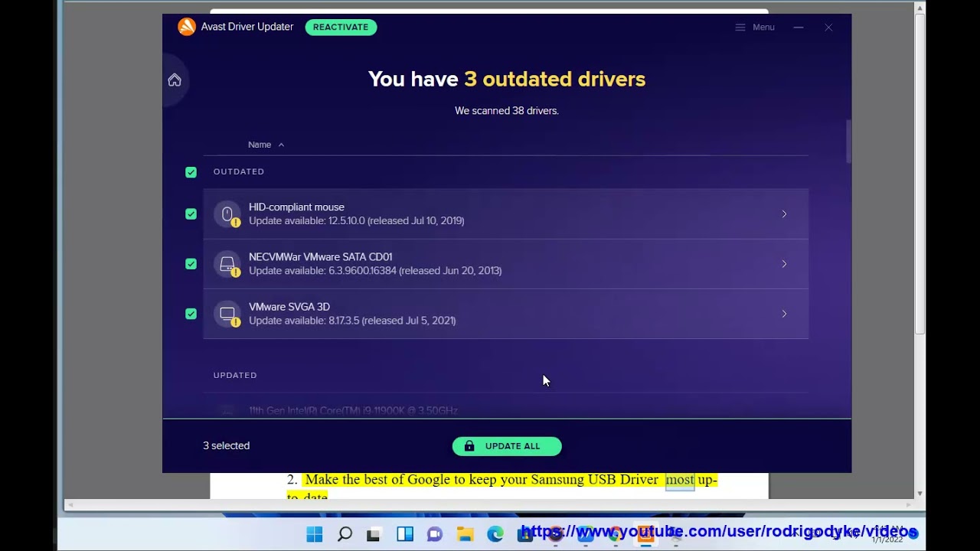The image size is (980, 551).
Task: Sort drivers by the Name column
Action: click(266, 145)
